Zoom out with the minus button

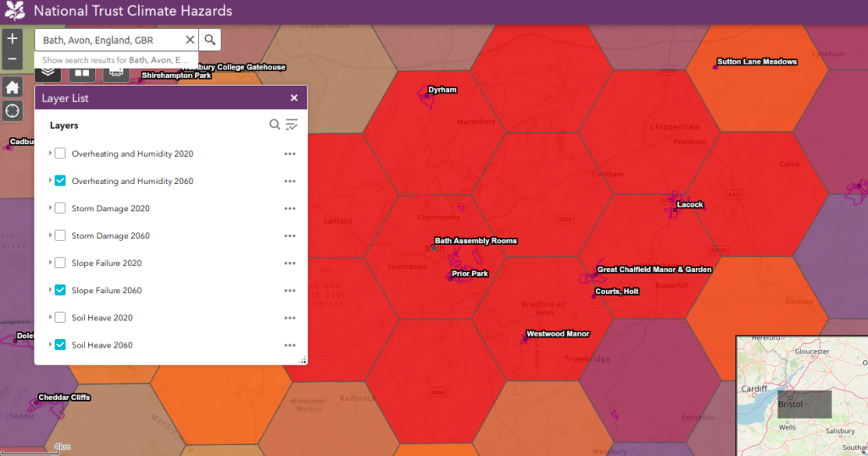point(12,59)
